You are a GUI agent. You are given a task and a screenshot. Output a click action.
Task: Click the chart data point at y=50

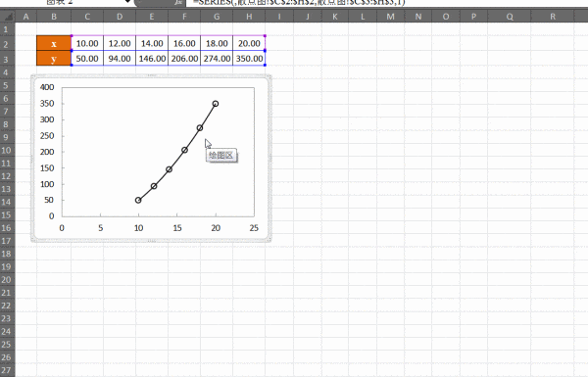click(138, 201)
